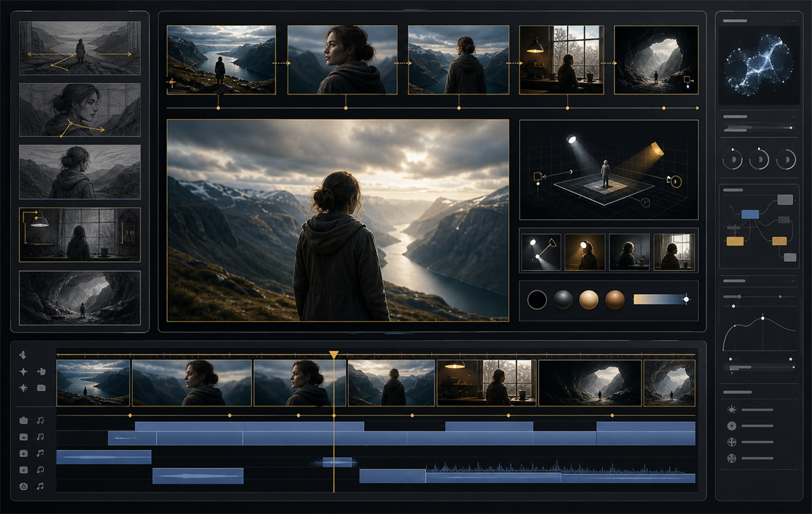
Task: Select the upper gray node in node graph
Action: 785,200
